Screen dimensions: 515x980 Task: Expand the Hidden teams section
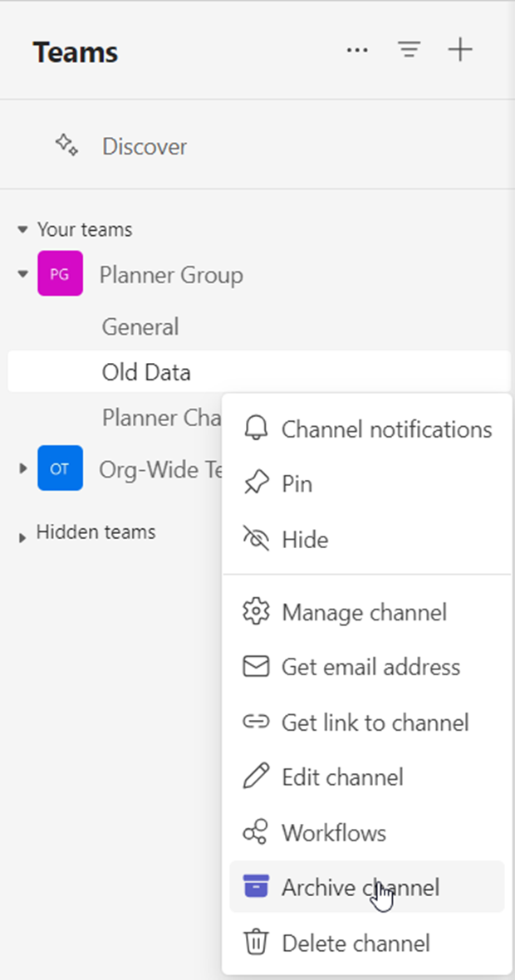tap(20, 532)
